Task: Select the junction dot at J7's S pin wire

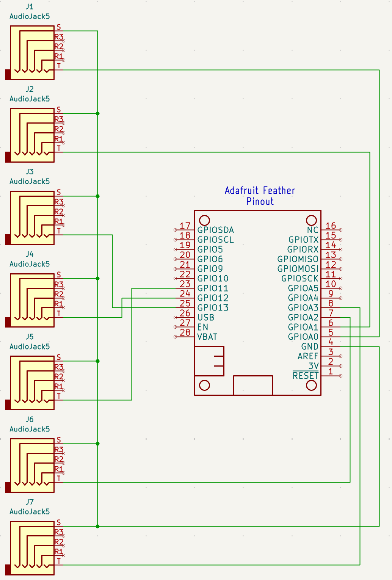Action: [98, 526]
